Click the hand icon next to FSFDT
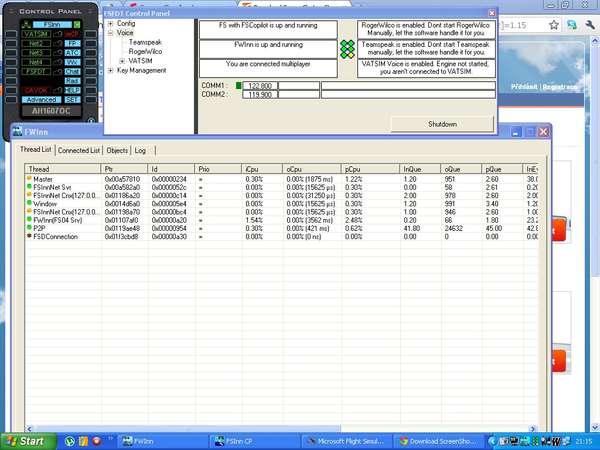 pos(57,72)
